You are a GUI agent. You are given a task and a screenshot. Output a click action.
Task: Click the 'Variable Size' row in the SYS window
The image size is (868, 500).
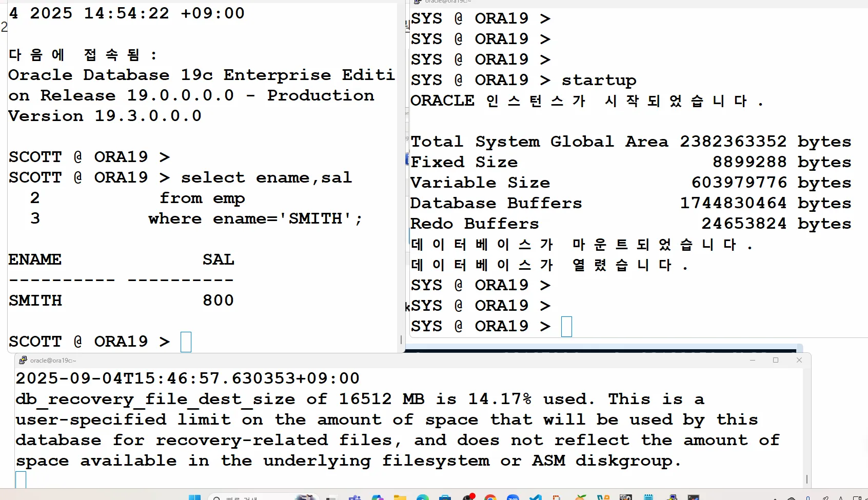[x=631, y=183]
